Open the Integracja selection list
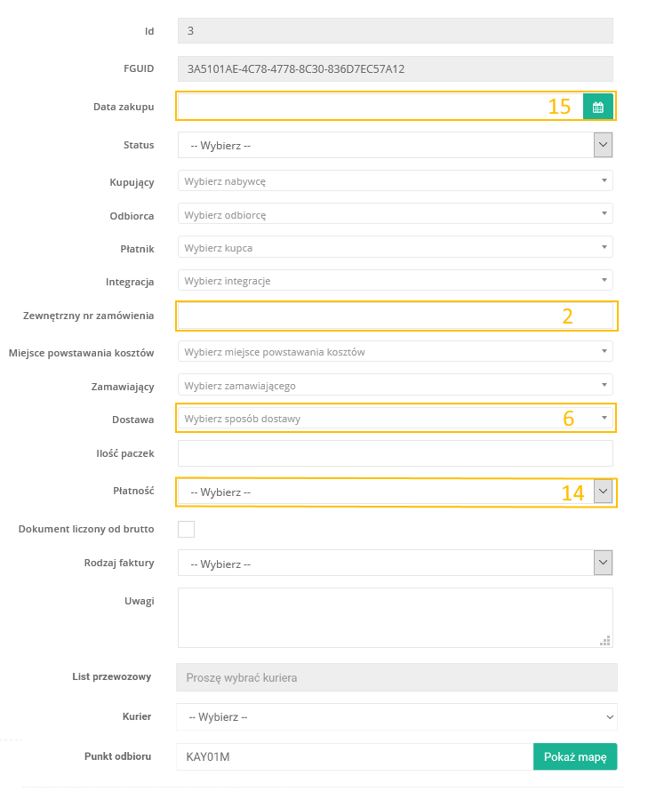The image size is (672, 800). (396, 281)
